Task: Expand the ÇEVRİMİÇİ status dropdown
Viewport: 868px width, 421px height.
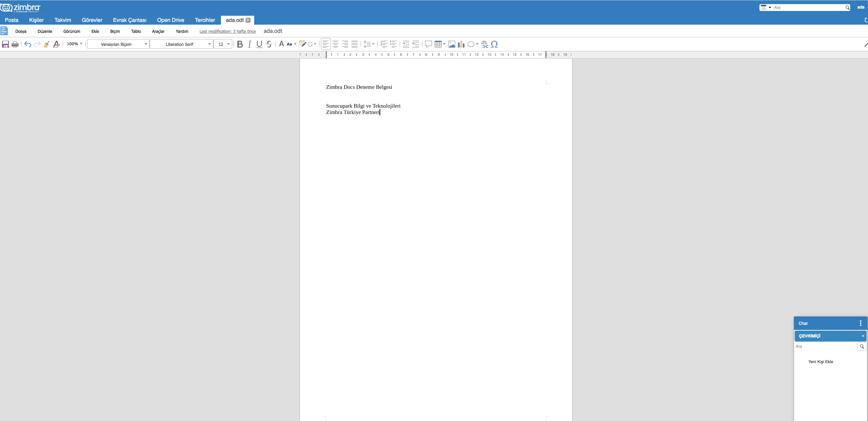Action: click(x=863, y=336)
